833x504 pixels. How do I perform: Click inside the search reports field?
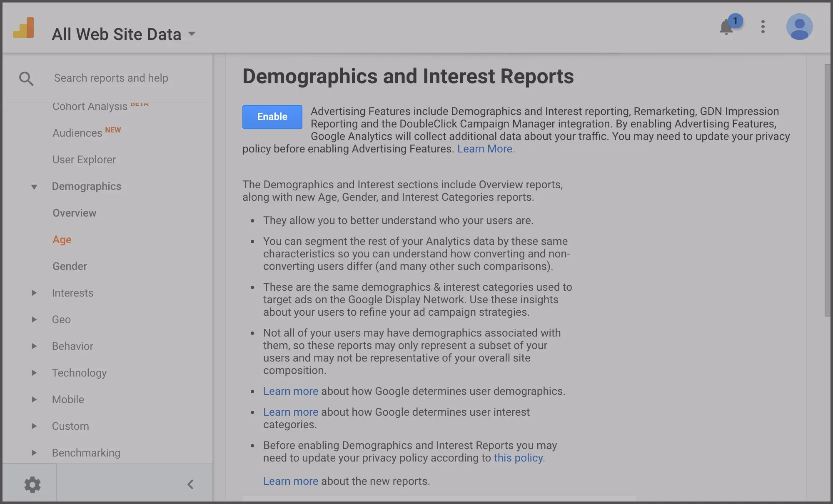[111, 78]
